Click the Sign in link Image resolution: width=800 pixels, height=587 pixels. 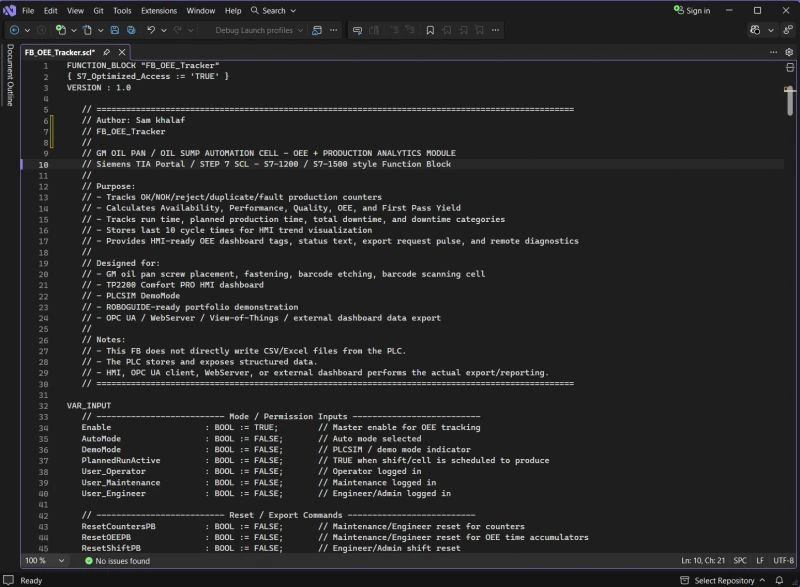(x=698, y=11)
